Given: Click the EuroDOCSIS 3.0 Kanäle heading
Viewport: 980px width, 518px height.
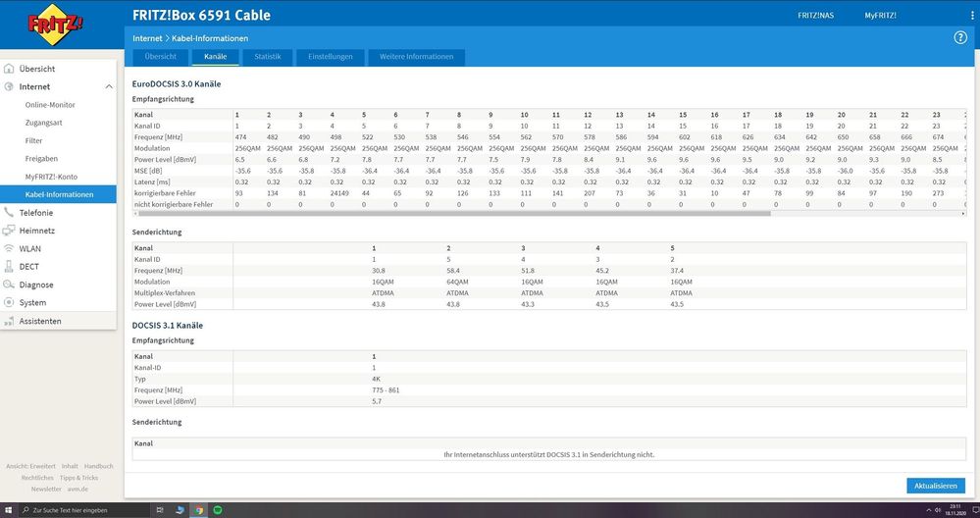Looking at the screenshot, I should point(177,83).
